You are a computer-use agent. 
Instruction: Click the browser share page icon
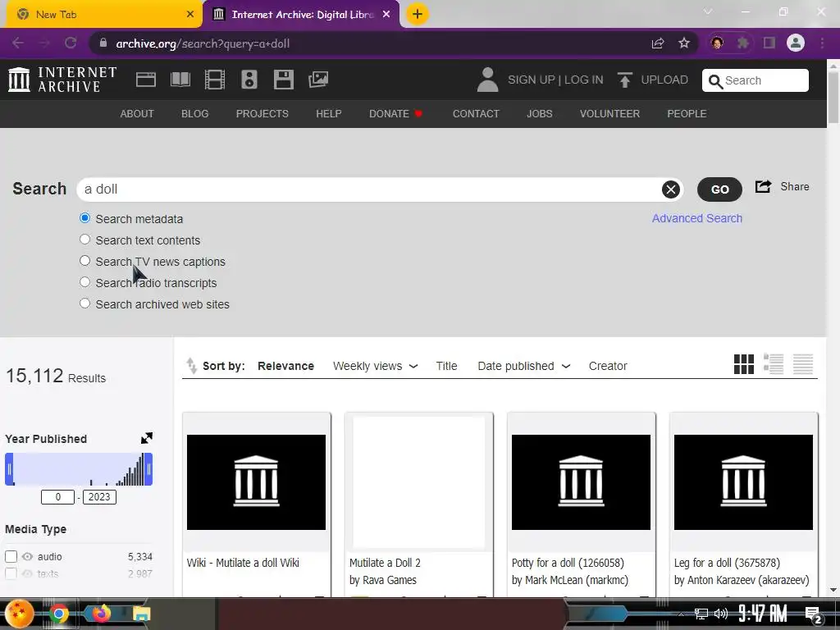[x=658, y=43]
